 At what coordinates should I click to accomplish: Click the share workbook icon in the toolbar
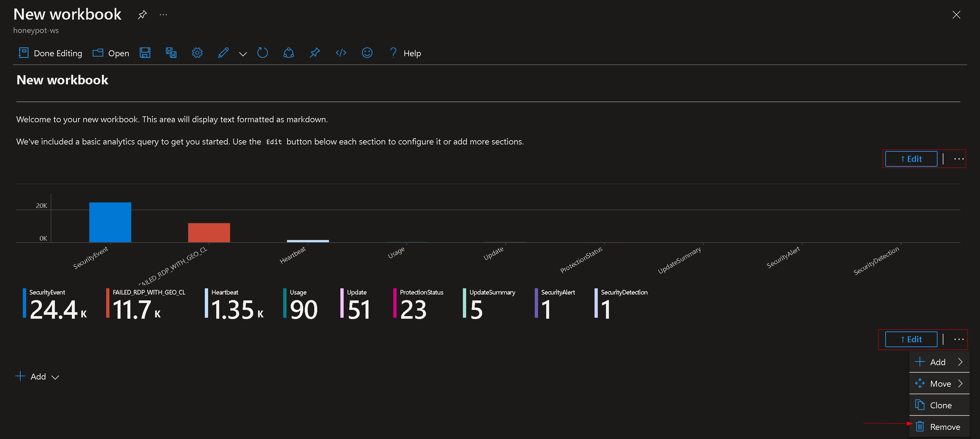coord(289,53)
